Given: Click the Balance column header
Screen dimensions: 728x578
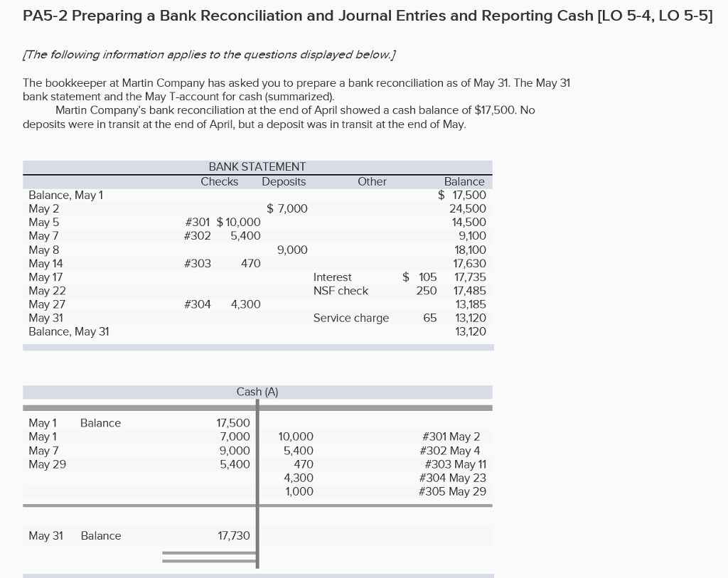Looking at the screenshot, I should tap(464, 181).
